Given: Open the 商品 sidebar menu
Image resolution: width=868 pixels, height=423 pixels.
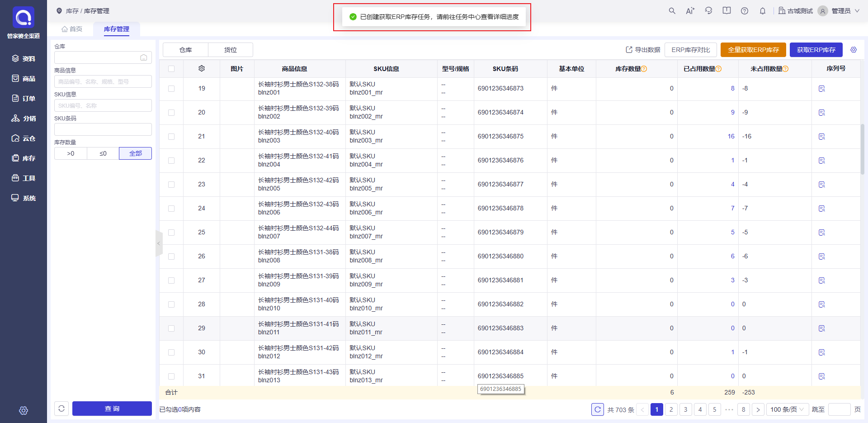Looking at the screenshot, I should [24, 78].
